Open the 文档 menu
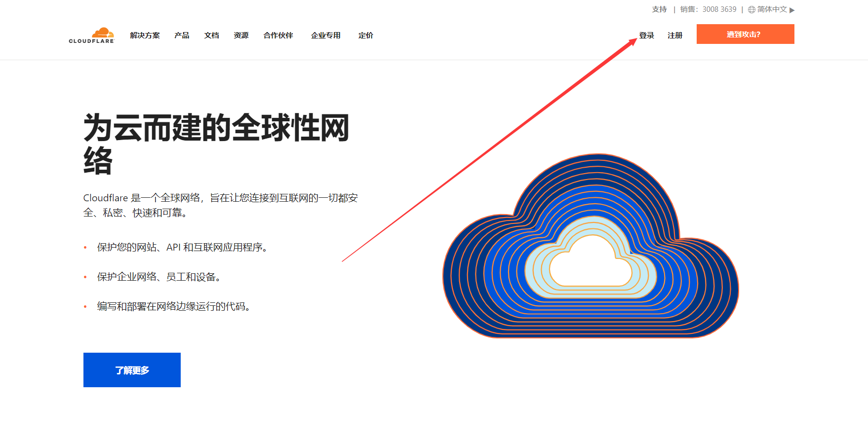The image size is (868, 440). [x=211, y=36]
